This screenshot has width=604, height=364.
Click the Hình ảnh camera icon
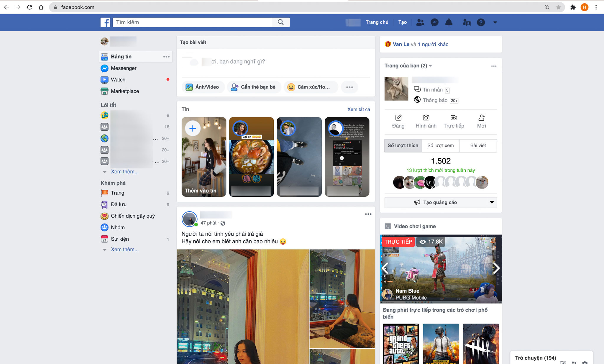pyautogui.click(x=426, y=118)
